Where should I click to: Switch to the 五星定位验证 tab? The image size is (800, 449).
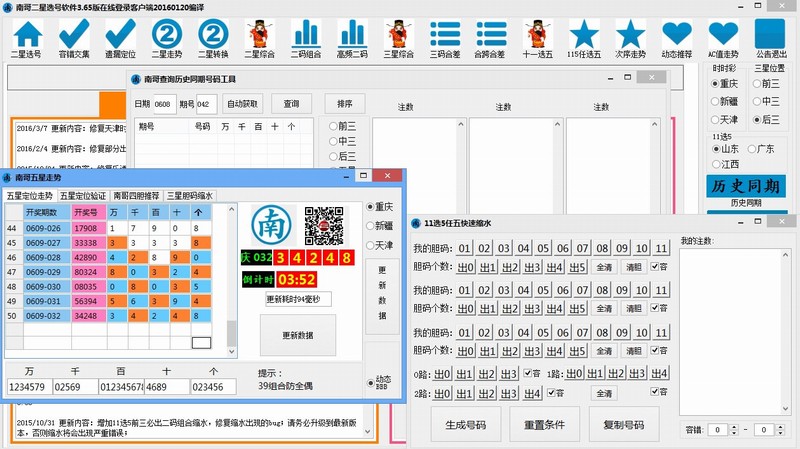[x=82, y=195]
